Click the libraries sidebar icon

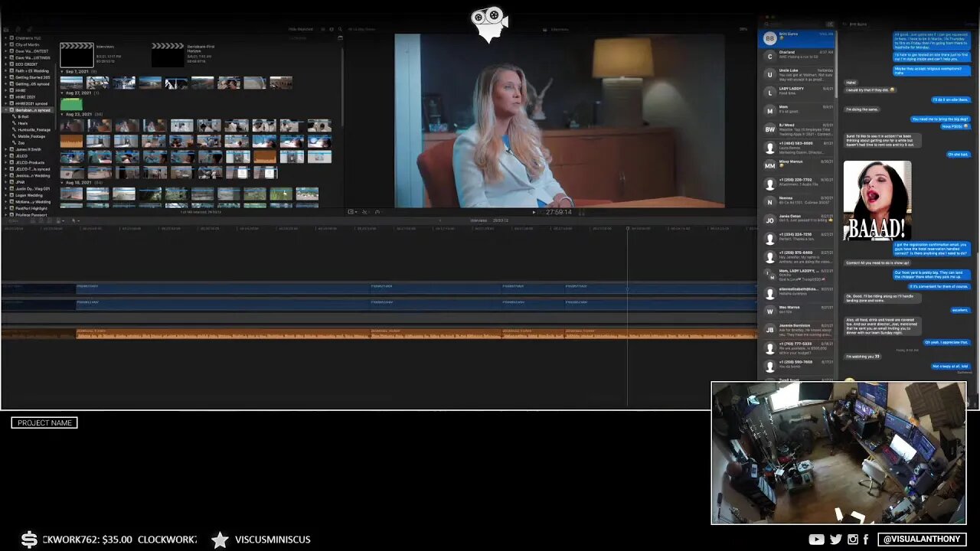[x=6, y=29]
